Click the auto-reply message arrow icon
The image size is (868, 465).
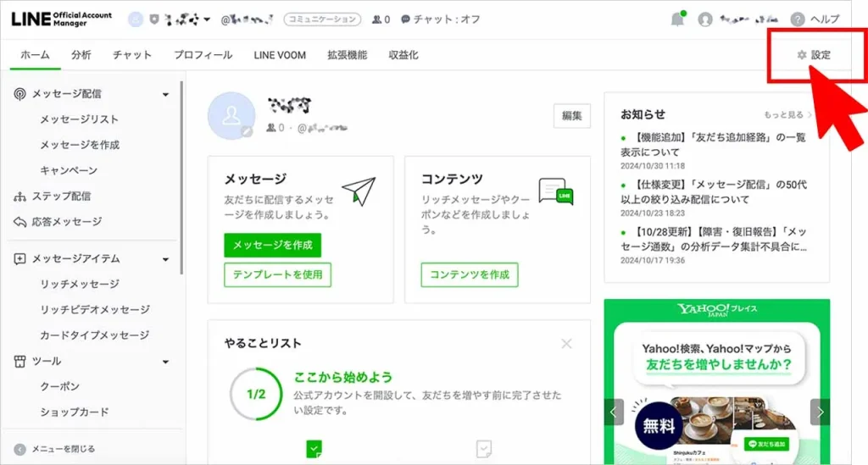click(x=20, y=222)
